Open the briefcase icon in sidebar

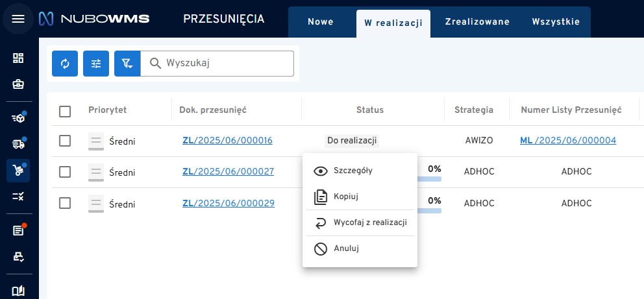(18, 84)
